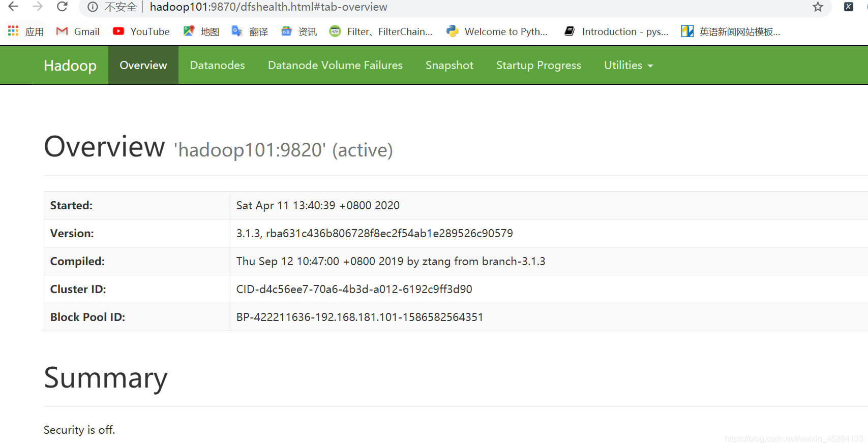Open the 英语新闻网站模板 bookmark
868x448 pixels.
coord(731,31)
